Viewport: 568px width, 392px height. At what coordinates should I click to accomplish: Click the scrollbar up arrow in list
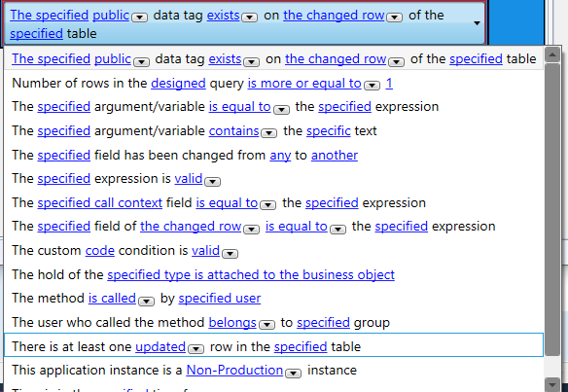pos(552,54)
